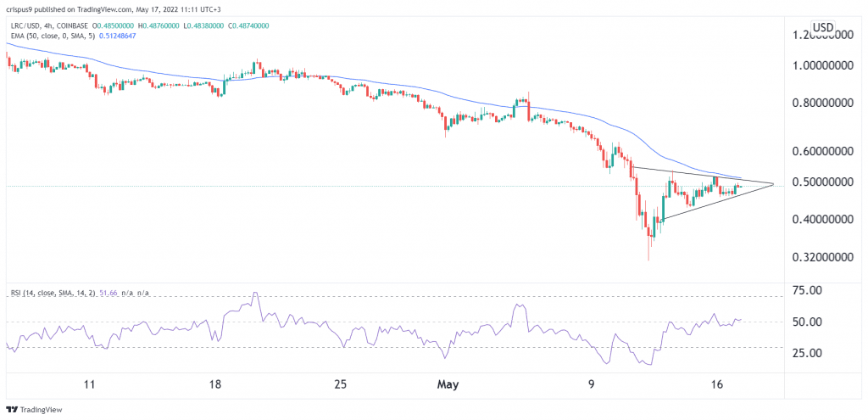Click the USD currency label button
868x420 pixels.
tap(824, 26)
